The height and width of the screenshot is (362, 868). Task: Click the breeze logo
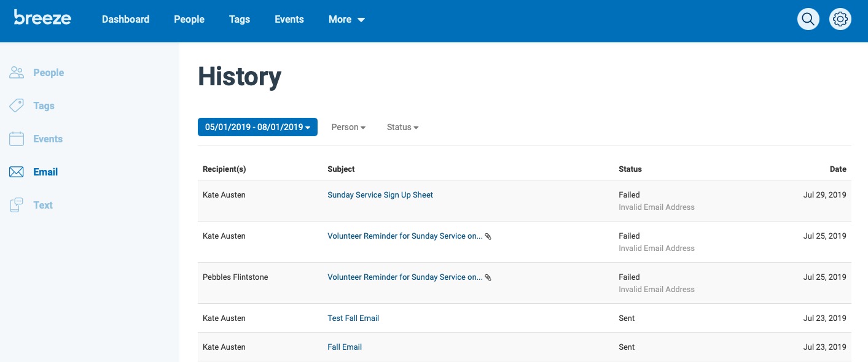click(42, 18)
